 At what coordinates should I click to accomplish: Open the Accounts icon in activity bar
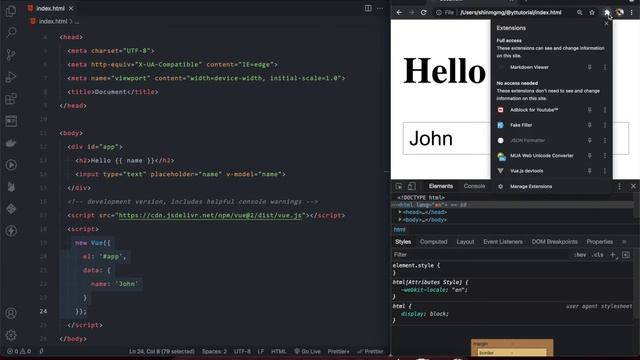(11, 313)
